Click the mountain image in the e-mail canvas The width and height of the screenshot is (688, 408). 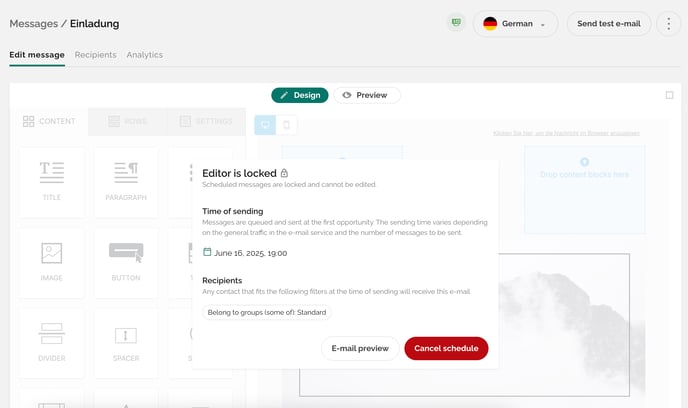(564, 325)
